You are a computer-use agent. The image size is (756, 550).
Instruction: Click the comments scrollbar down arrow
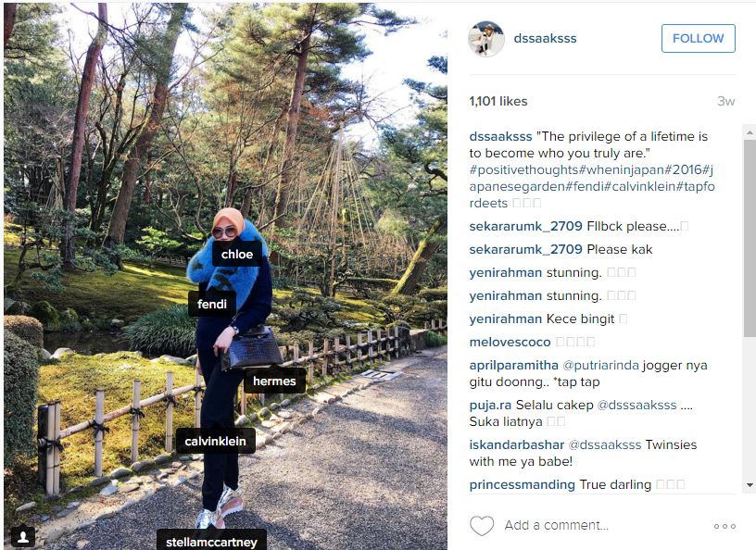750,485
